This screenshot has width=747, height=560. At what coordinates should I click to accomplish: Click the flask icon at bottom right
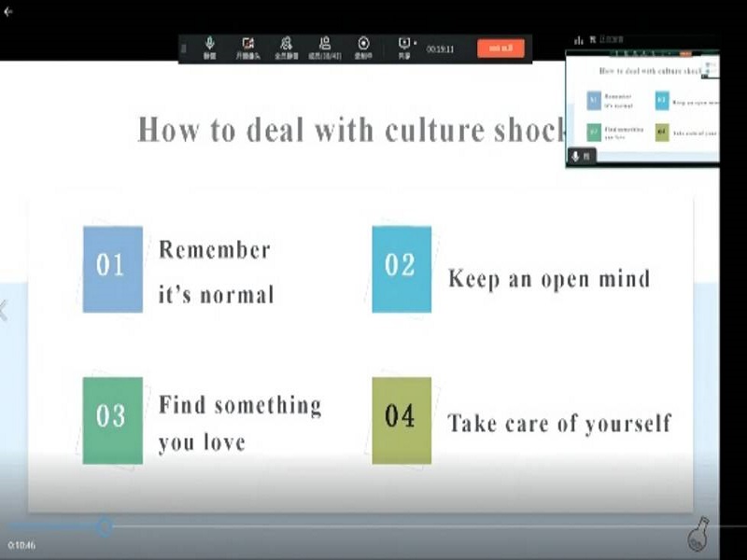(698, 534)
